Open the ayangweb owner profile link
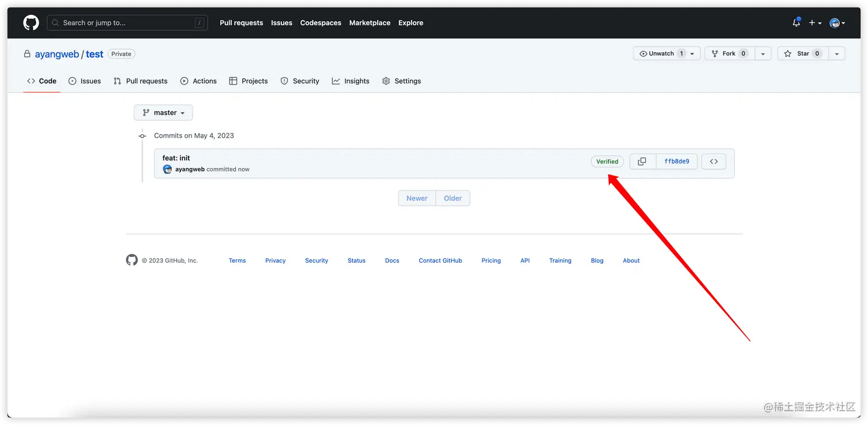This screenshot has height=425, width=868. (57, 54)
